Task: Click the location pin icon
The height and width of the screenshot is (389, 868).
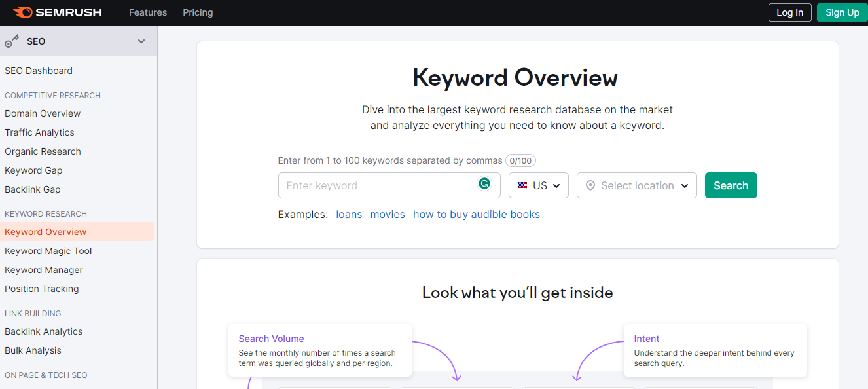Action: [x=590, y=186]
